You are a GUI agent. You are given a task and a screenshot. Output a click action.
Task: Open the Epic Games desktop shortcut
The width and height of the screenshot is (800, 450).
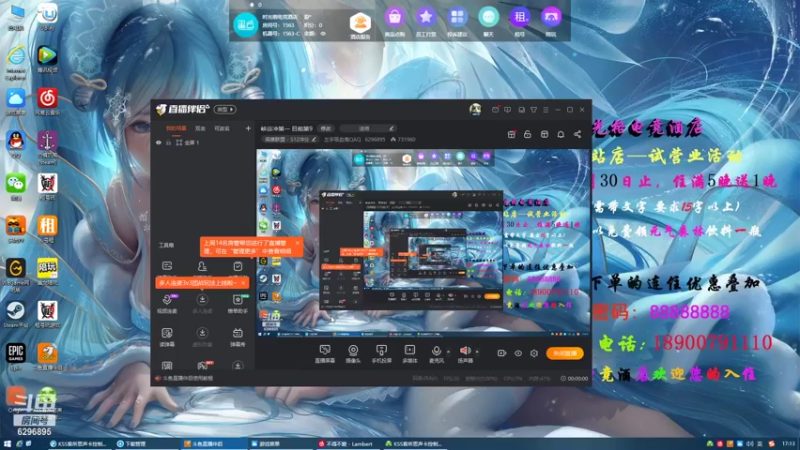click(15, 356)
